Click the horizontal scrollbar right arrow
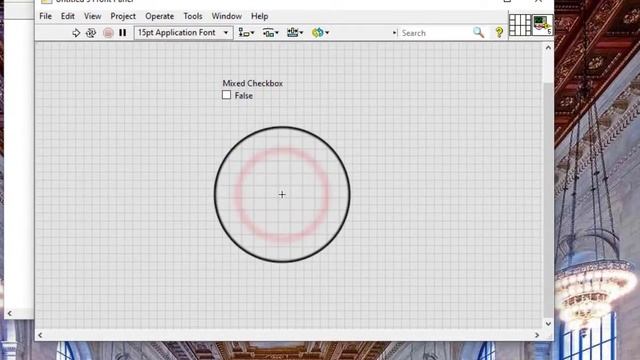The image size is (640, 360). pyautogui.click(x=537, y=335)
